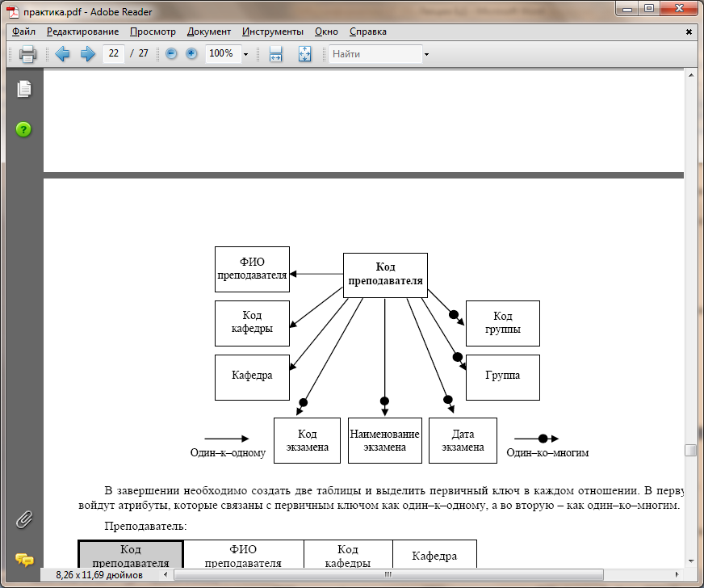Click the Преподаватель: heading text

click(145, 526)
